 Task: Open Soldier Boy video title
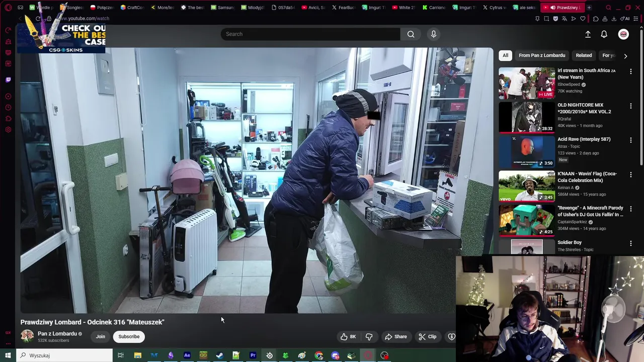click(x=570, y=242)
